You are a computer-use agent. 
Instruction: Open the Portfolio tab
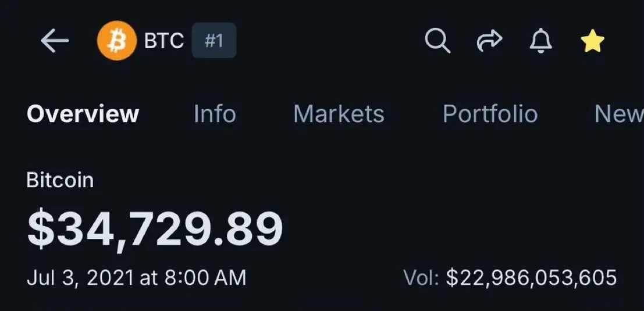[x=490, y=114]
